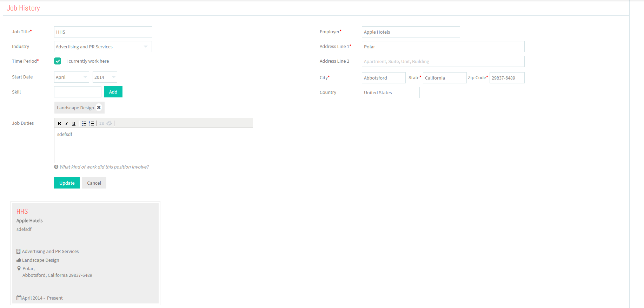Open the start month dropdown showing April
The width and height of the screenshot is (644, 308).
pyautogui.click(x=72, y=77)
